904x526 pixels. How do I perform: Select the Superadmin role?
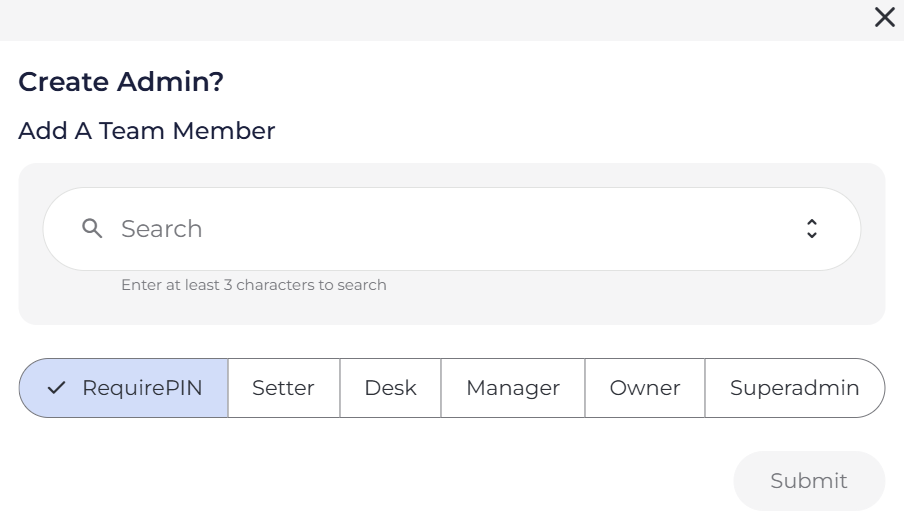(x=794, y=388)
